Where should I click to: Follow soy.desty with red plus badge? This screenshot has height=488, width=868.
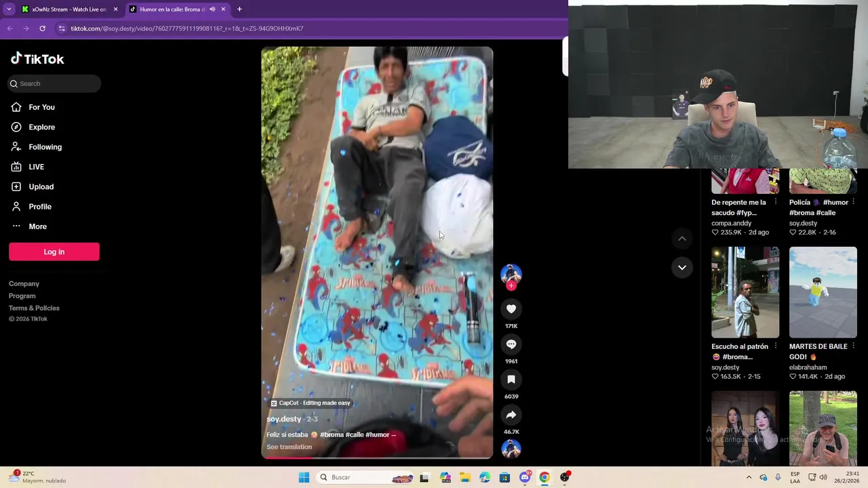click(511, 286)
